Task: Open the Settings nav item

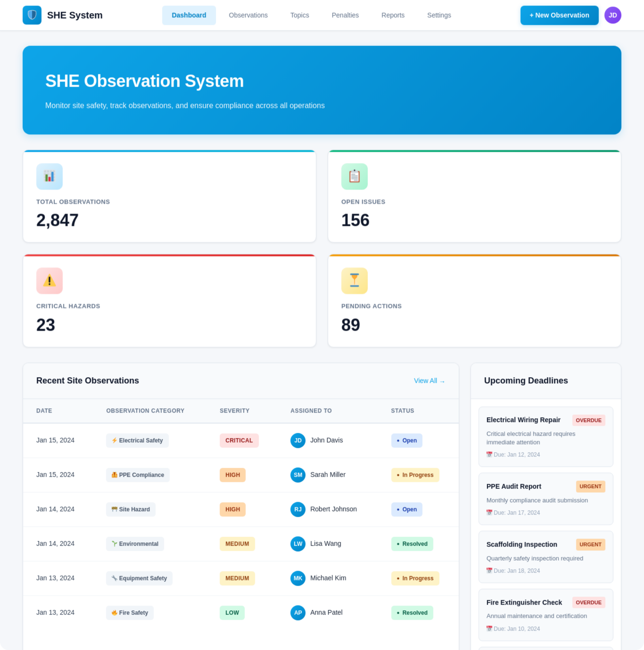Action: [x=439, y=15]
